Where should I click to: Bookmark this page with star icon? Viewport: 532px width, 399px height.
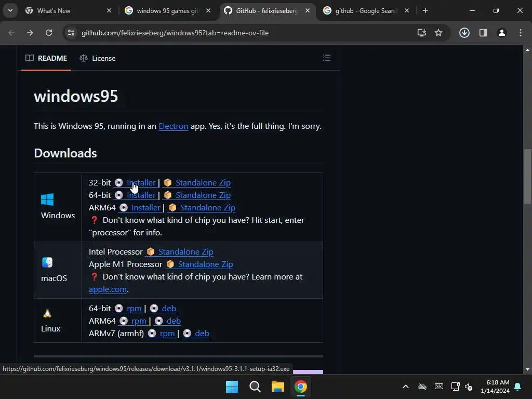pos(438,33)
